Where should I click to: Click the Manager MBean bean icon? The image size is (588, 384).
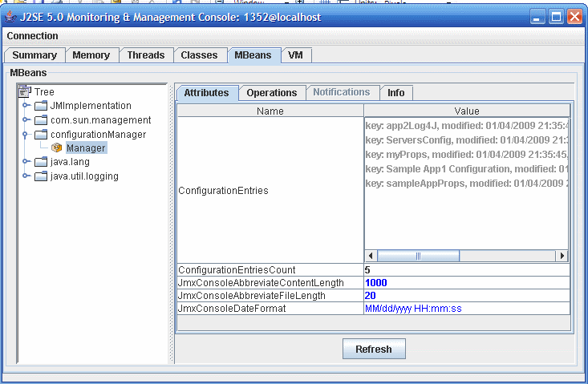click(x=56, y=148)
